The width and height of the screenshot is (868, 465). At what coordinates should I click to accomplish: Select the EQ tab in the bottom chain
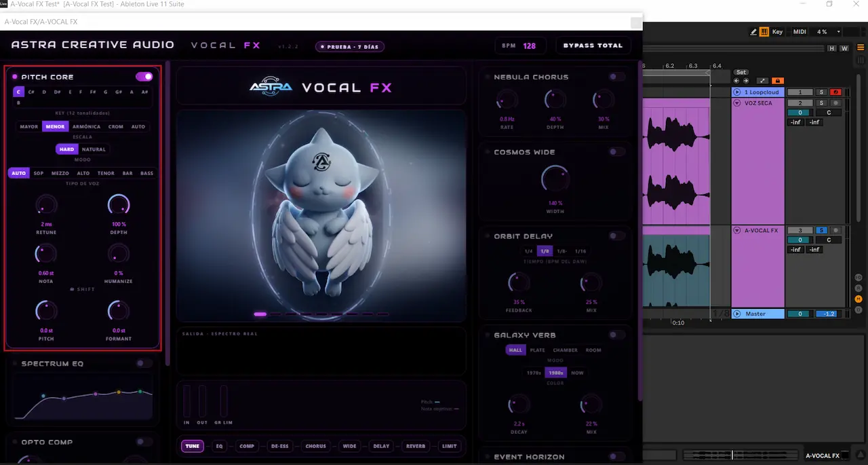click(x=220, y=446)
